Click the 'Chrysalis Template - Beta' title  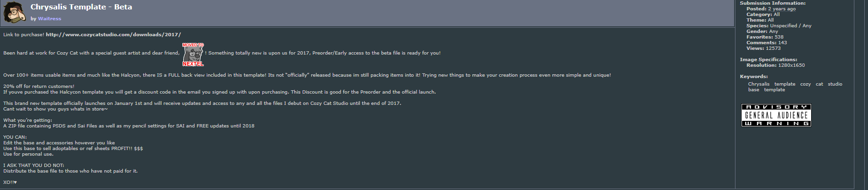click(x=81, y=7)
